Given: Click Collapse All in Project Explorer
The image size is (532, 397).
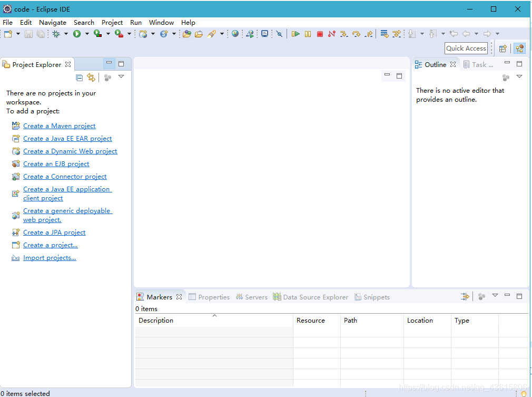Looking at the screenshot, I should pyautogui.click(x=79, y=78).
